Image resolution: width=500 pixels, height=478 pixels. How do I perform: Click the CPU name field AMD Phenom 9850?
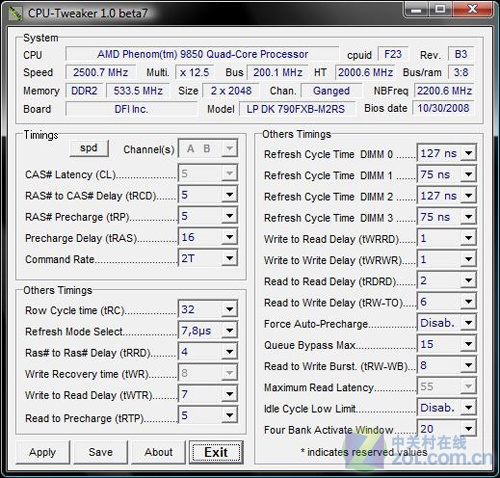click(202, 54)
